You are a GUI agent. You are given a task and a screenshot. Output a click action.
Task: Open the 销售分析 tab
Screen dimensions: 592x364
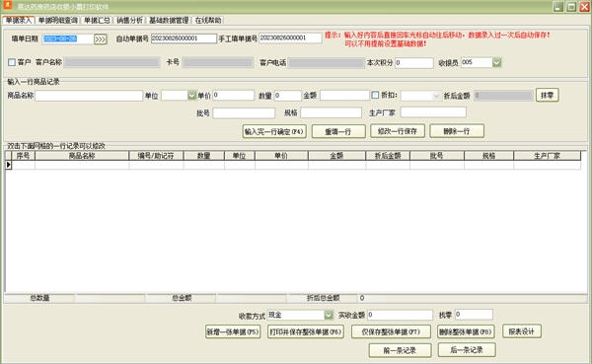click(x=129, y=20)
